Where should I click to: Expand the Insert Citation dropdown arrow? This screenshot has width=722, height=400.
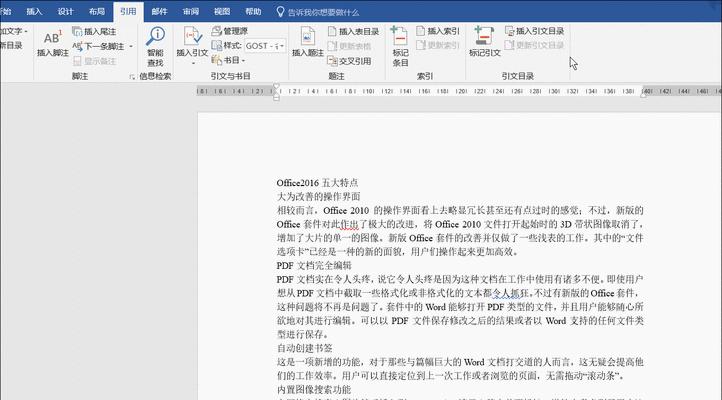(x=193, y=63)
